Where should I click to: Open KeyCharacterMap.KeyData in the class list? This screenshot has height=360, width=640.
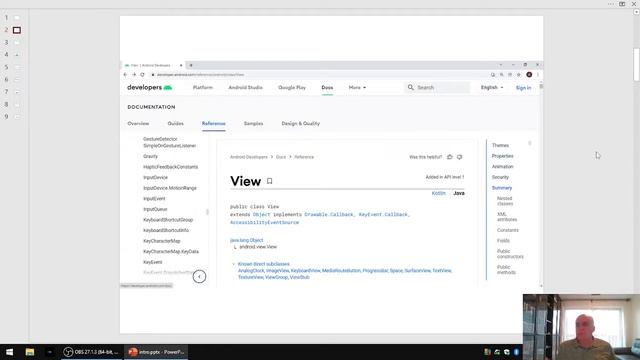click(x=171, y=252)
